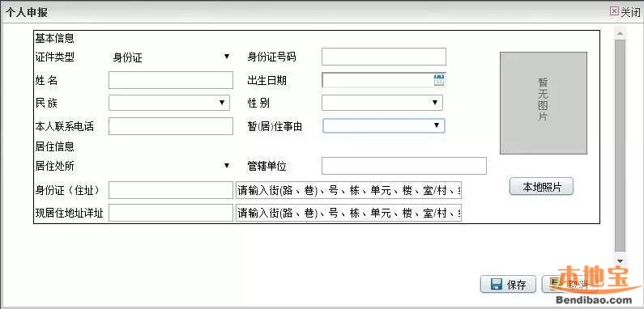Click the 暂无图片 photo placeholder

(544, 103)
